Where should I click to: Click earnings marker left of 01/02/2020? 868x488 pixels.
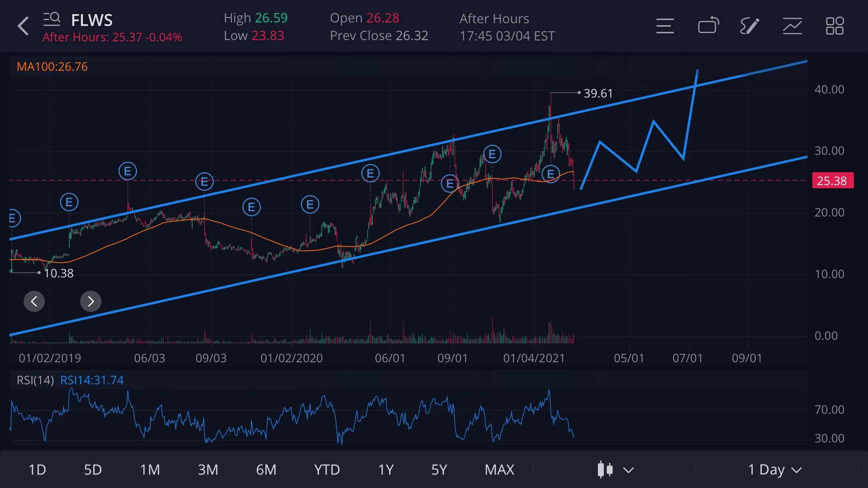(x=252, y=207)
